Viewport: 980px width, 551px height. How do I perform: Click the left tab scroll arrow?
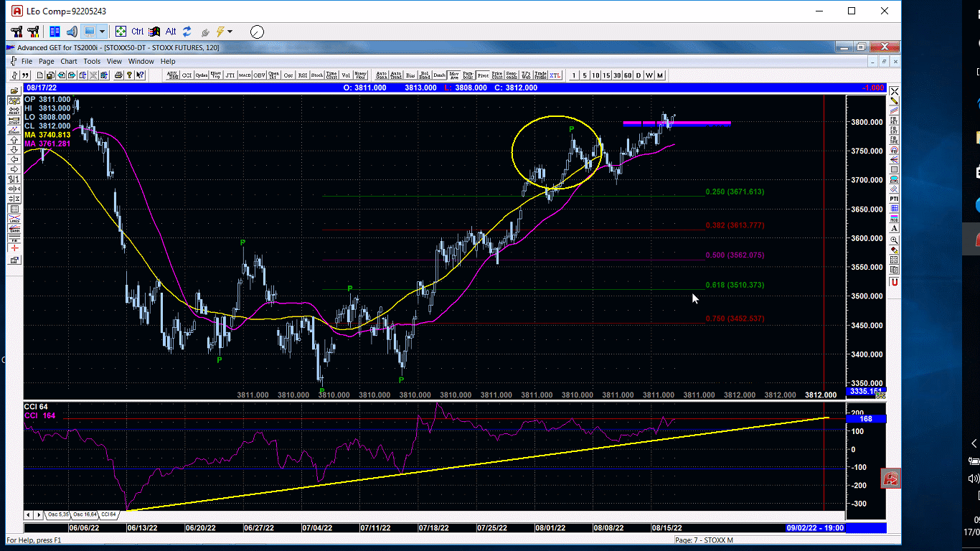[29, 514]
